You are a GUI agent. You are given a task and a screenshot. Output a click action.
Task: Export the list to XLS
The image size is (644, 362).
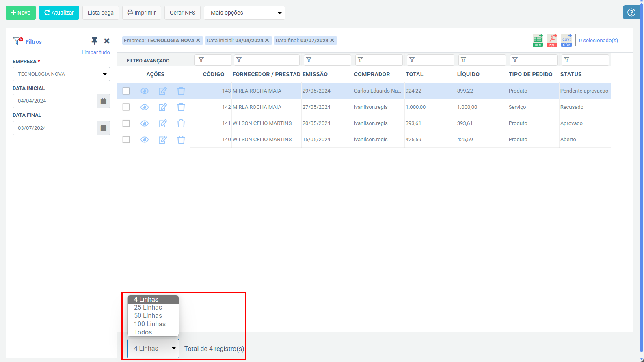pos(538,40)
